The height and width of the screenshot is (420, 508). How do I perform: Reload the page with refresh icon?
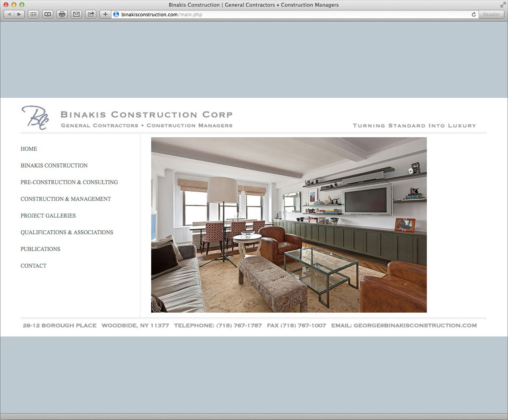tap(473, 14)
